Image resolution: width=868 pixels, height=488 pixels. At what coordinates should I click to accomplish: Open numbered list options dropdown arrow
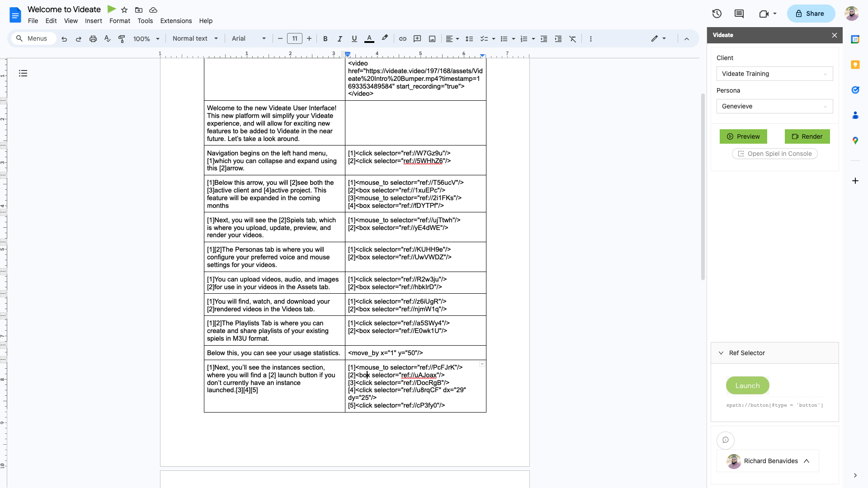coord(533,39)
